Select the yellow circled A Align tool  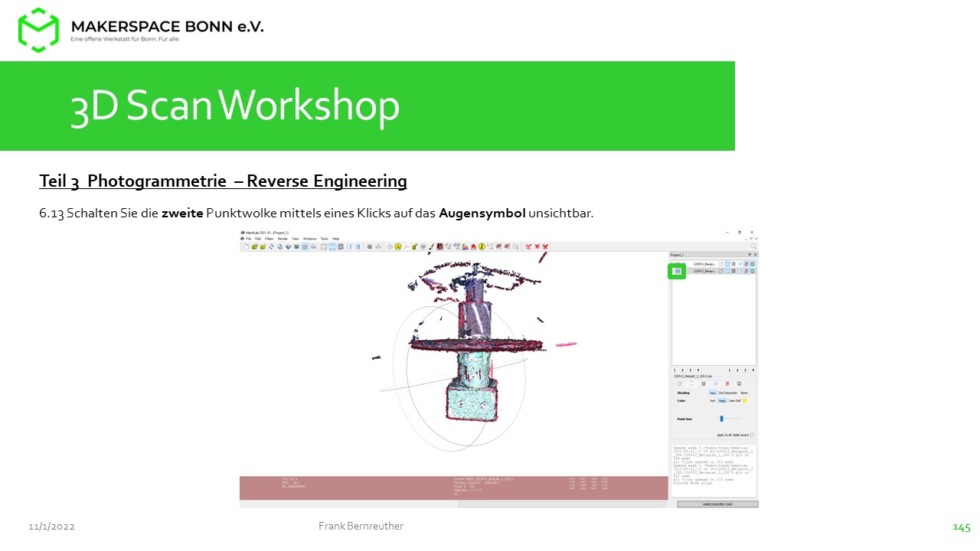click(398, 246)
